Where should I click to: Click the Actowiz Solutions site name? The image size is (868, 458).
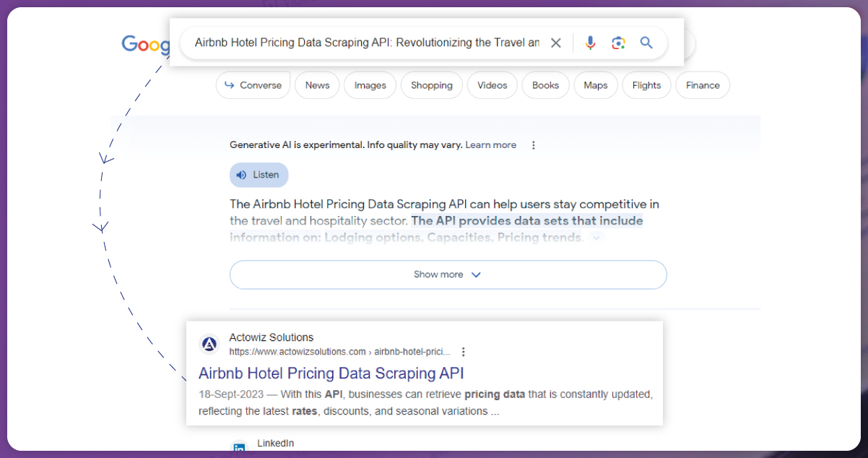(x=272, y=337)
